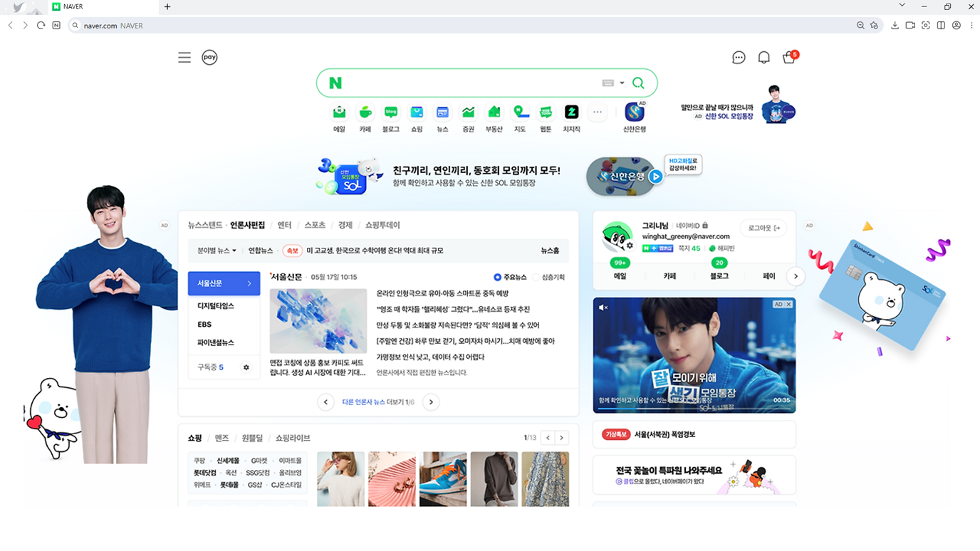Select the 심층기획 radio button
The image size is (980, 551).
[536, 277]
